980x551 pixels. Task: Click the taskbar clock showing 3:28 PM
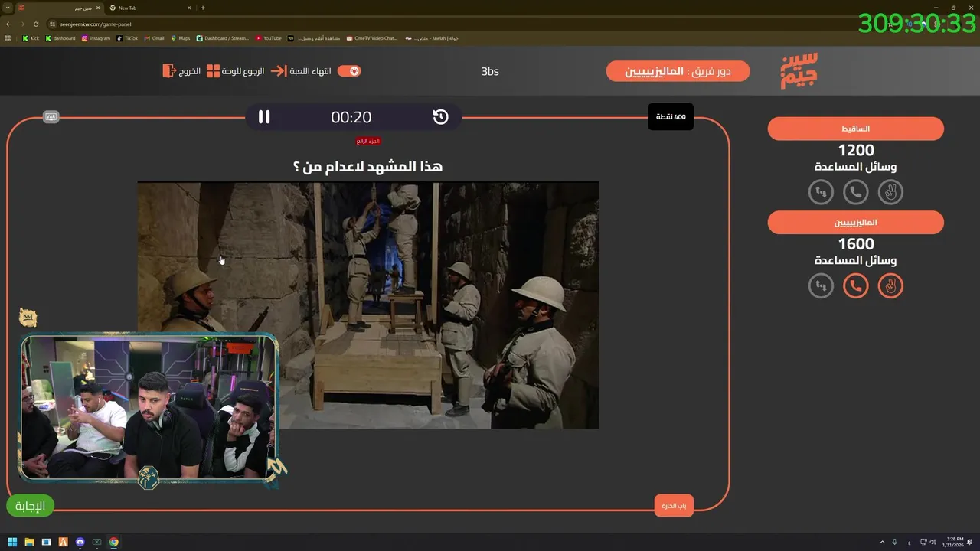click(x=953, y=542)
